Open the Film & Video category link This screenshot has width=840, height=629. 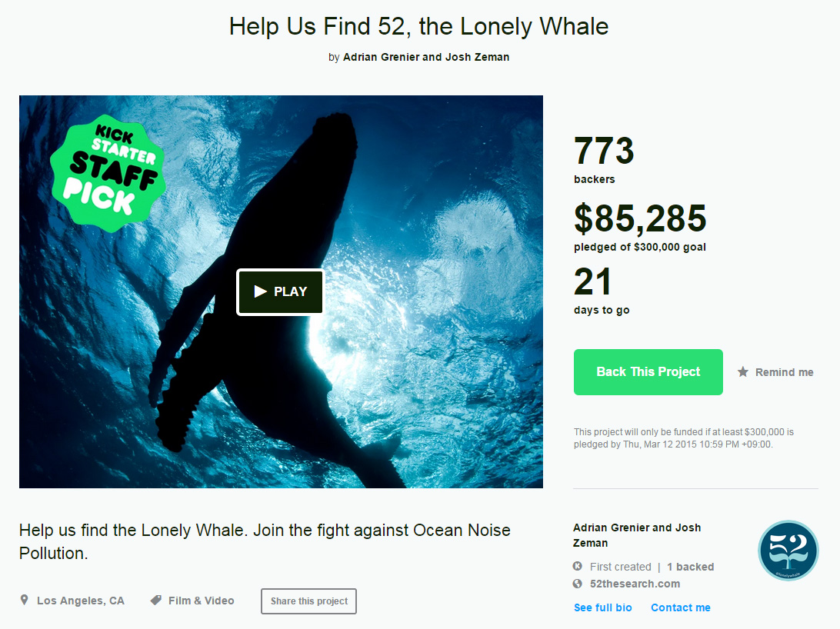(x=201, y=601)
